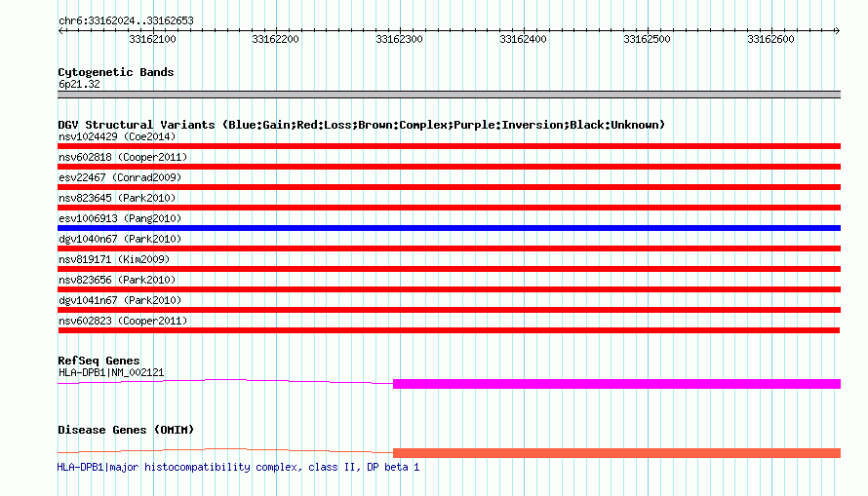Click the 33162200 ruler tick label
Viewport: 868px width, 496px height.
(x=275, y=39)
